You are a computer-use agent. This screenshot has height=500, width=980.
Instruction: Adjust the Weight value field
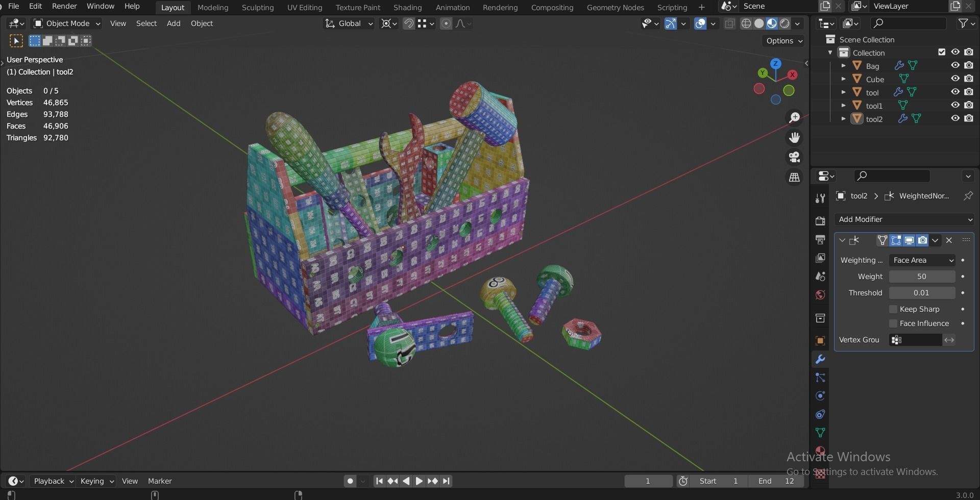tap(922, 277)
